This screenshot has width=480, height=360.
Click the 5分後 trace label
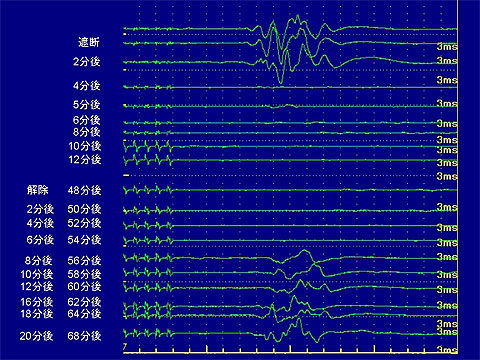pos(87,105)
